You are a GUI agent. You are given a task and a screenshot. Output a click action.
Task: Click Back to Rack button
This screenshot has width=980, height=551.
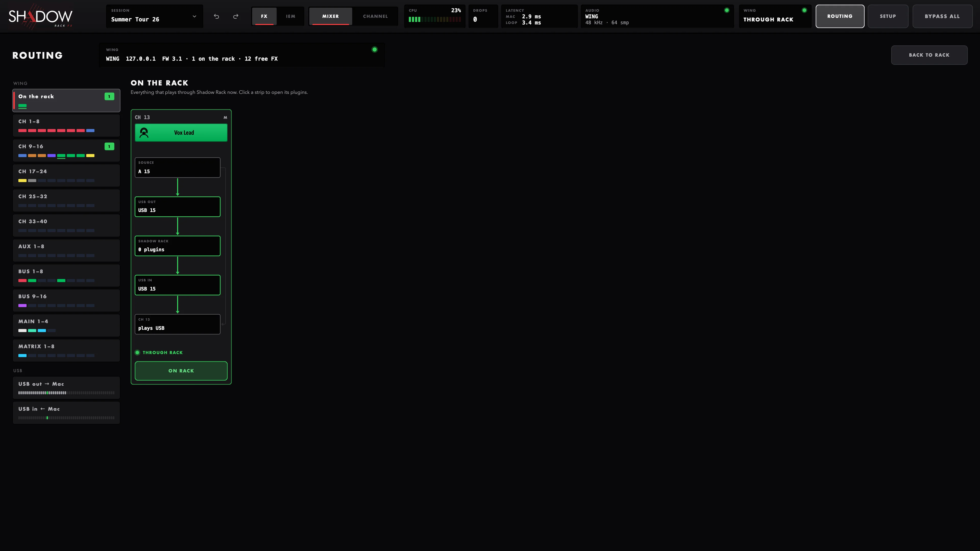[x=929, y=55]
